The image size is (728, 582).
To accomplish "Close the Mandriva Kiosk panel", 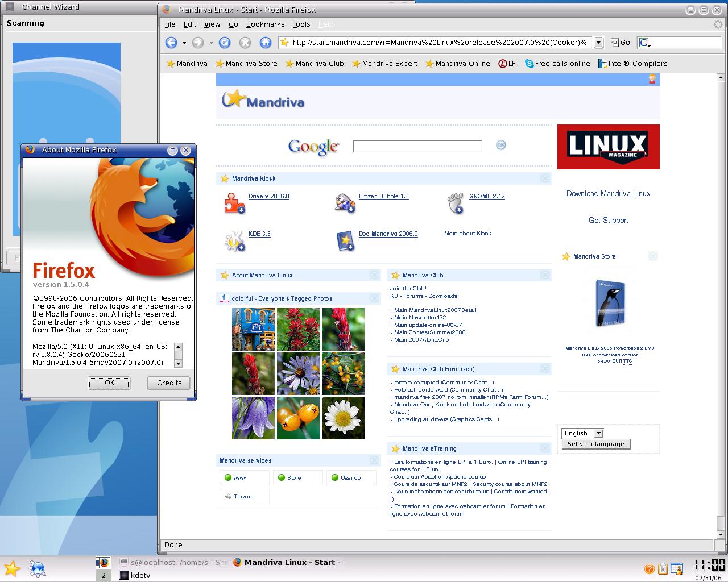I will (545, 178).
